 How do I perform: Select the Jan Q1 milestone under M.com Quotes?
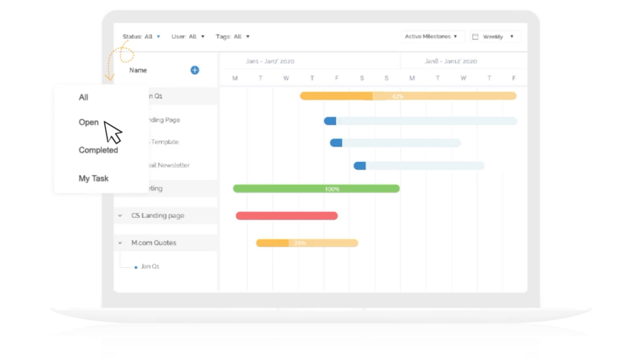click(150, 267)
